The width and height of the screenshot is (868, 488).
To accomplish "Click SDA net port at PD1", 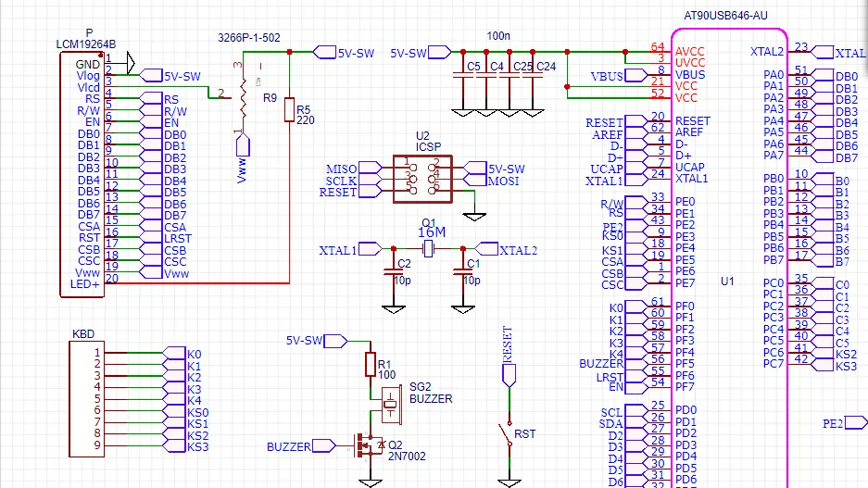I will point(636,422).
